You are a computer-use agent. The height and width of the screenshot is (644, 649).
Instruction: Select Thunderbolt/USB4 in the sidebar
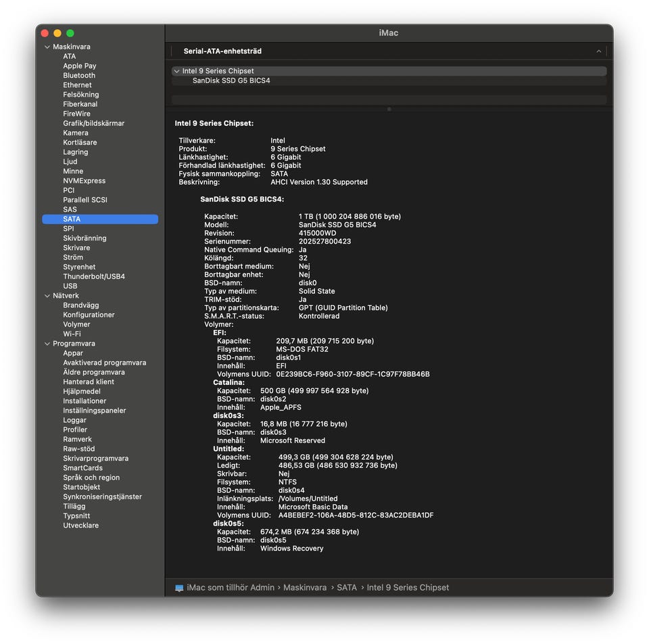pos(93,277)
